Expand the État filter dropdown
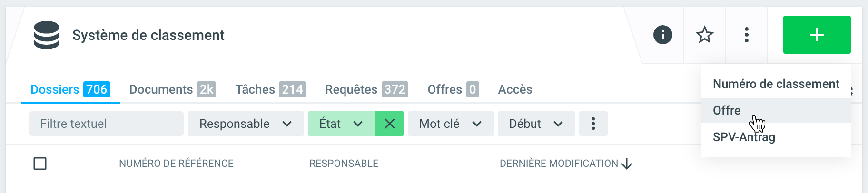868x193 pixels. (x=341, y=124)
